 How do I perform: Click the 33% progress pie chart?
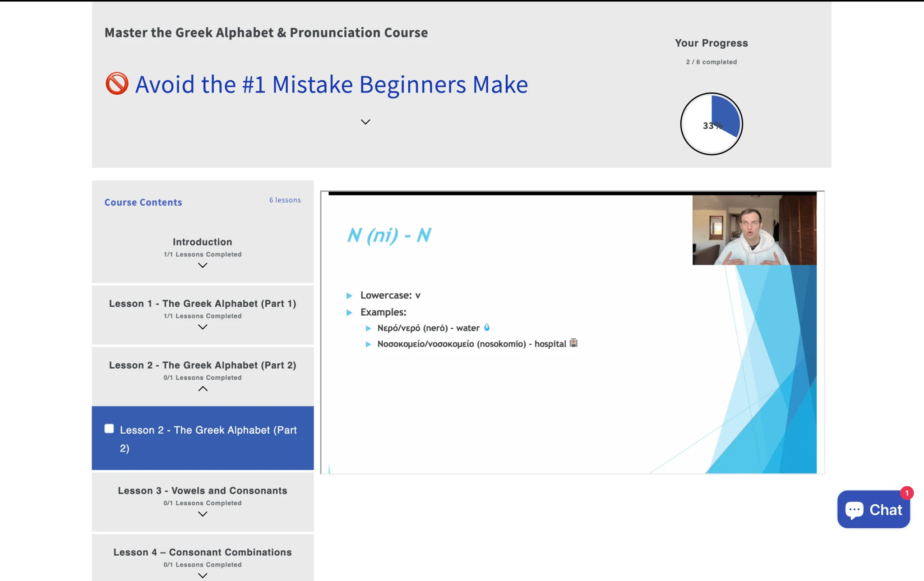pos(711,124)
